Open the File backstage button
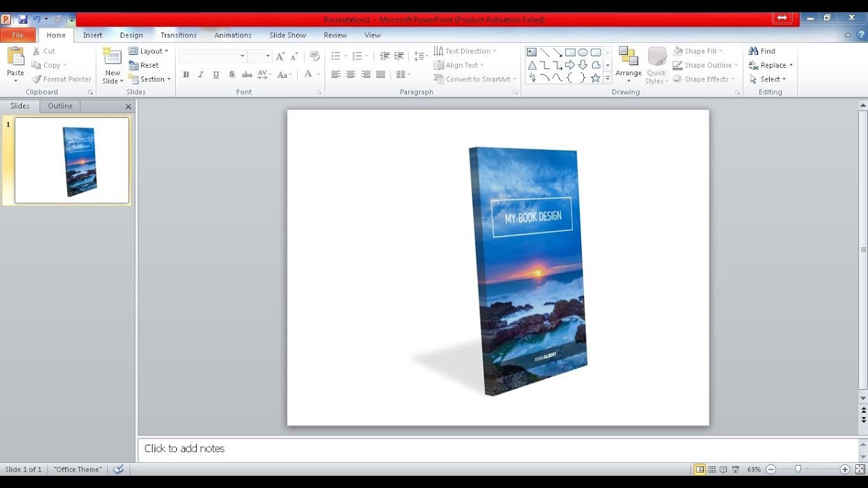868x488 pixels. [x=18, y=35]
